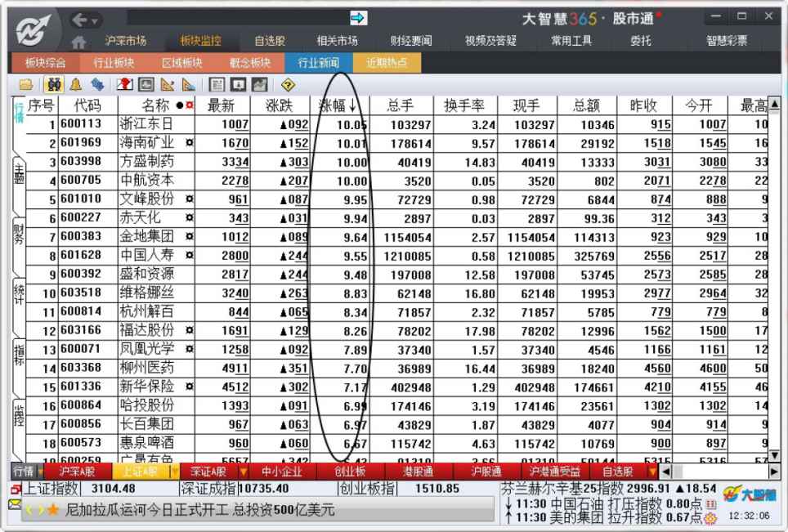This screenshot has width=788, height=532.
Task: Open the 相关市场 menu
Action: [x=338, y=41]
